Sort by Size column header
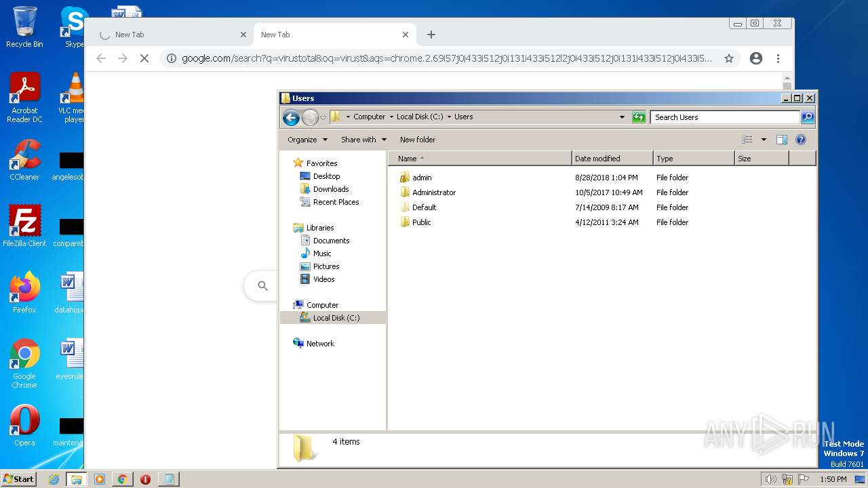The image size is (868, 488). pyautogui.click(x=762, y=159)
